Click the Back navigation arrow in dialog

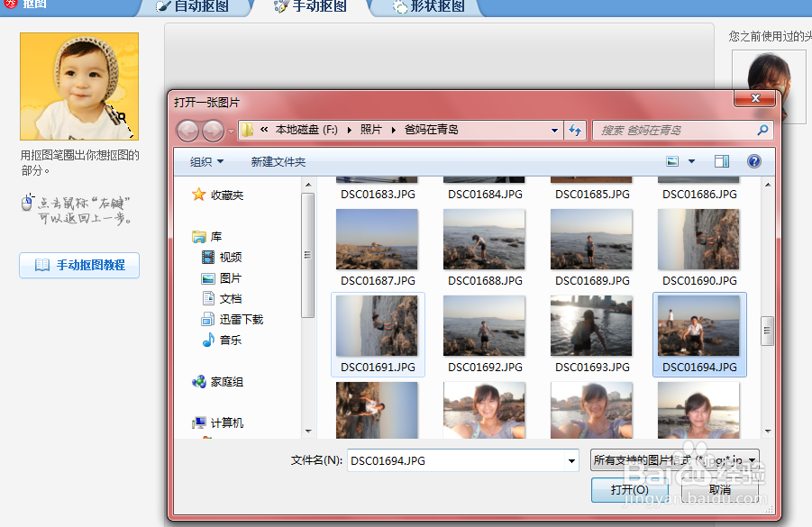point(187,131)
